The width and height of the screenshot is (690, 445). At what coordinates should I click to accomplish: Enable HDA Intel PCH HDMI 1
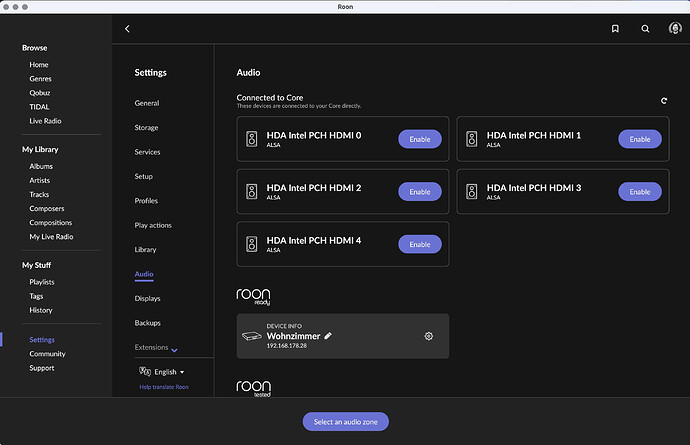pos(640,139)
